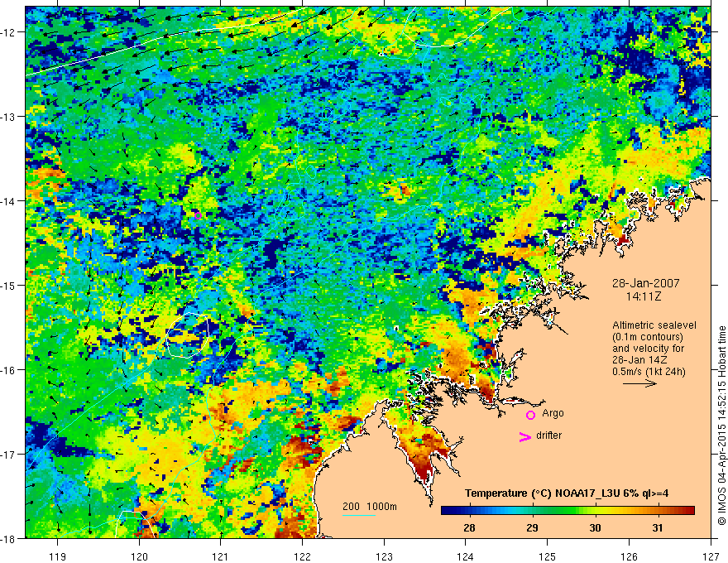
Task: Click the Argo float marker on the map
Action: coord(198,215)
